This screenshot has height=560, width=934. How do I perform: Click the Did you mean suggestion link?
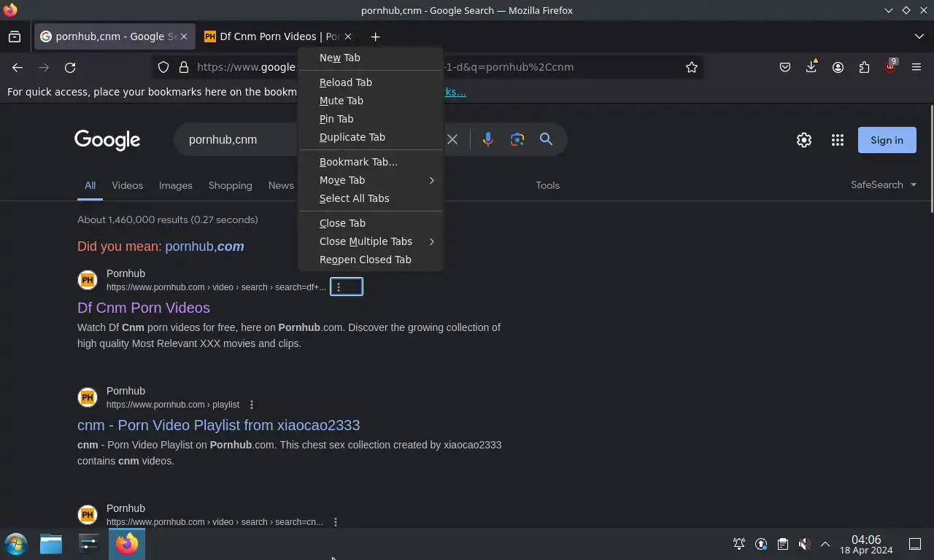click(204, 246)
